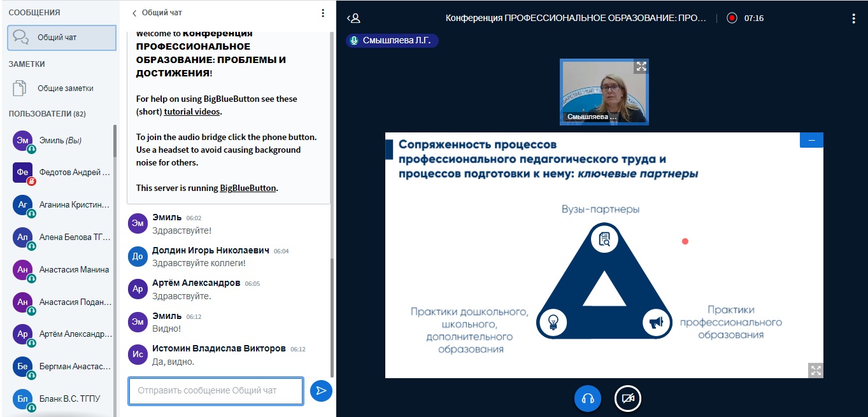Hide the Общий чат panel using back chevron
The height and width of the screenshot is (417, 868).
(x=134, y=13)
